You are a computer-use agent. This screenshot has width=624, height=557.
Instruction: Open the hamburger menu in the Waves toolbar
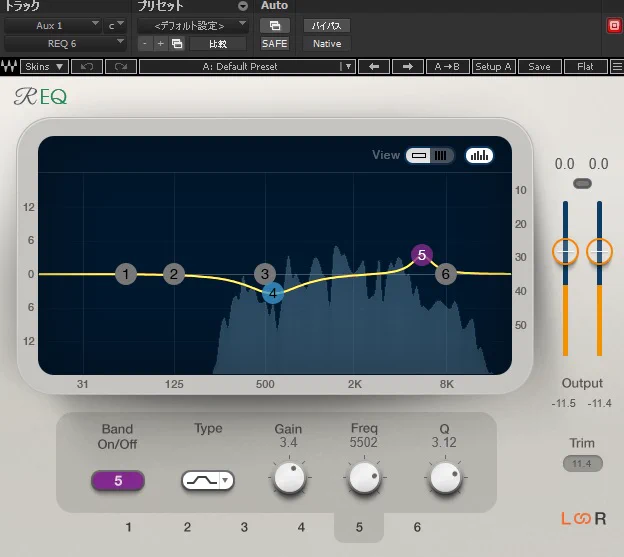[x=617, y=66]
